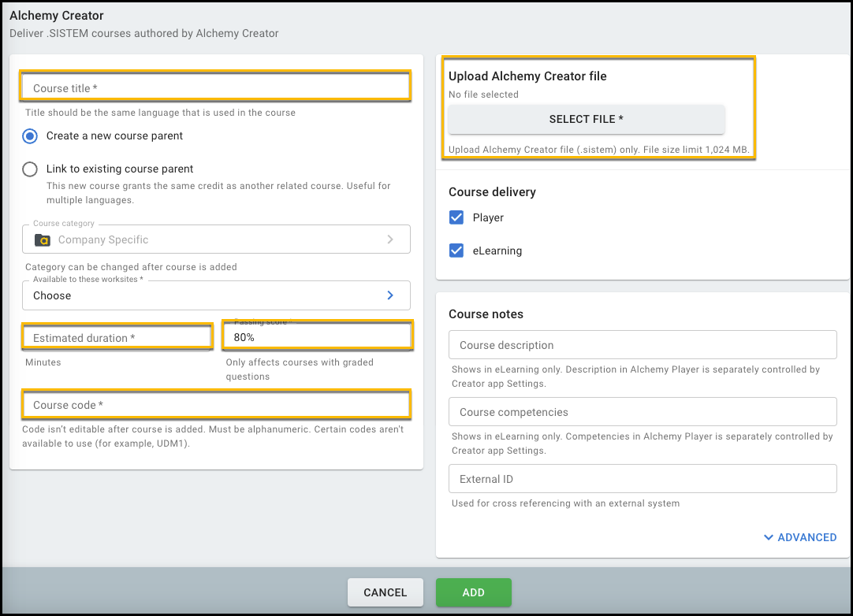Click the CANCEL button
853x616 pixels.
[386, 592]
